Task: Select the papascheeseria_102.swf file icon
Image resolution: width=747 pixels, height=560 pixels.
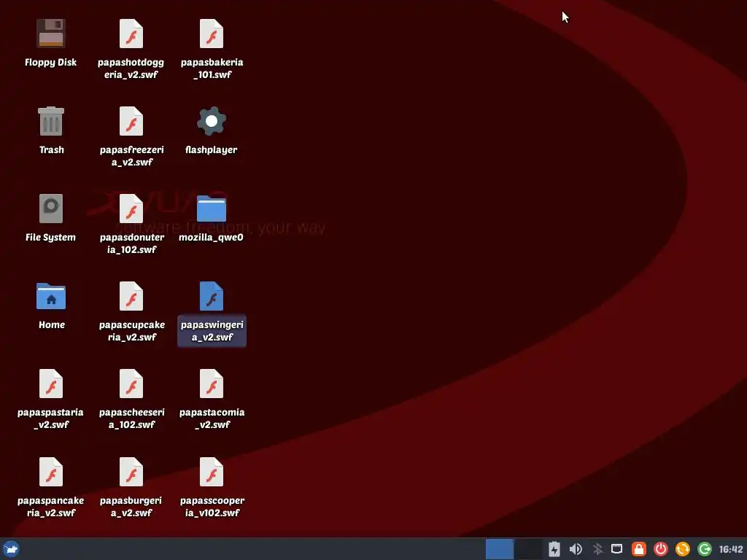Action: pyautogui.click(x=131, y=384)
